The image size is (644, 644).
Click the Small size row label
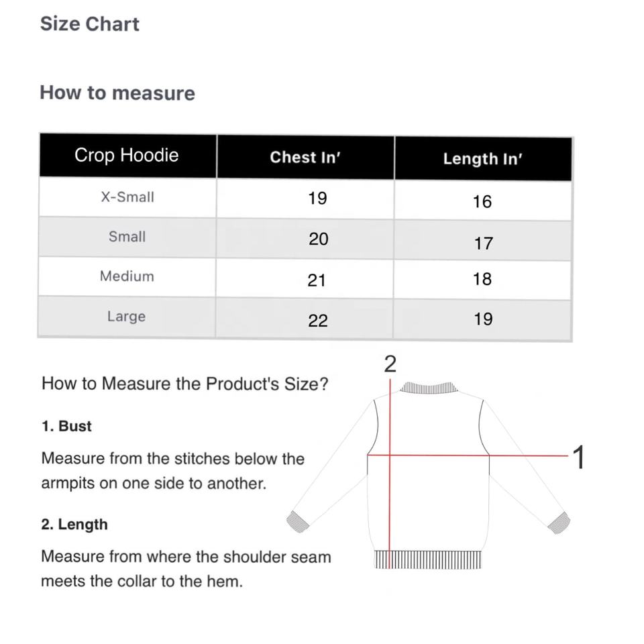pyautogui.click(x=127, y=237)
